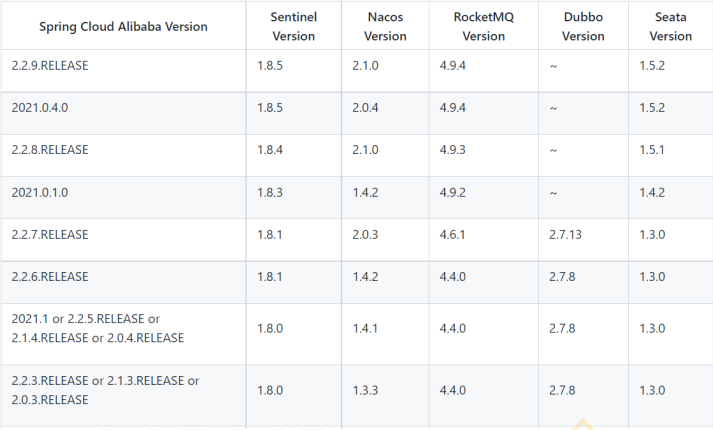
Task: Select the 2.2.9.RELEASE version cell
Action: pos(50,65)
